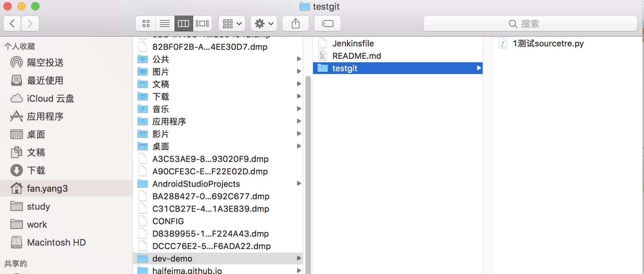The height and width of the screenshot is (274, 644).
Task: Select the CONFIG file
Action: (x=218, y=221)
